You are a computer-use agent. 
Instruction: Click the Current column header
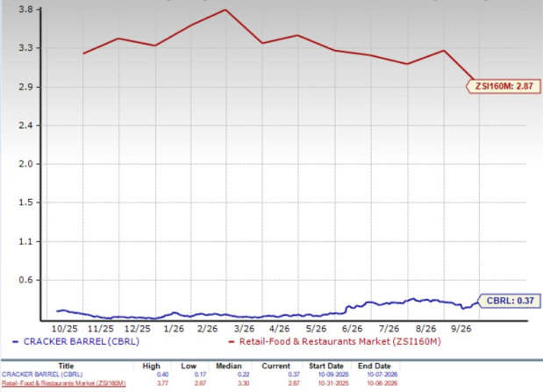coord(276,366)
